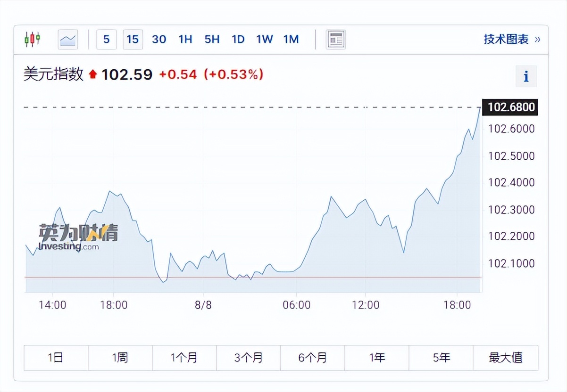Click the 102.6800 current price label
The image size is (567, 392).
click(x=511, y=107)
